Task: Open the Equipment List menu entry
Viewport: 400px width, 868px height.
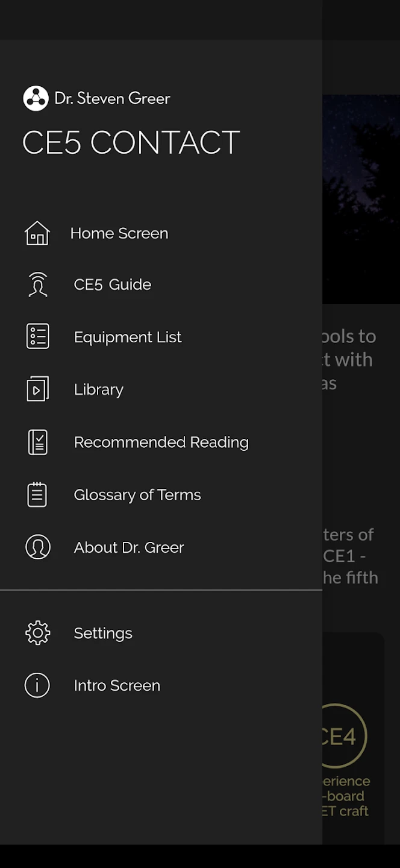Action: [128, 337]
